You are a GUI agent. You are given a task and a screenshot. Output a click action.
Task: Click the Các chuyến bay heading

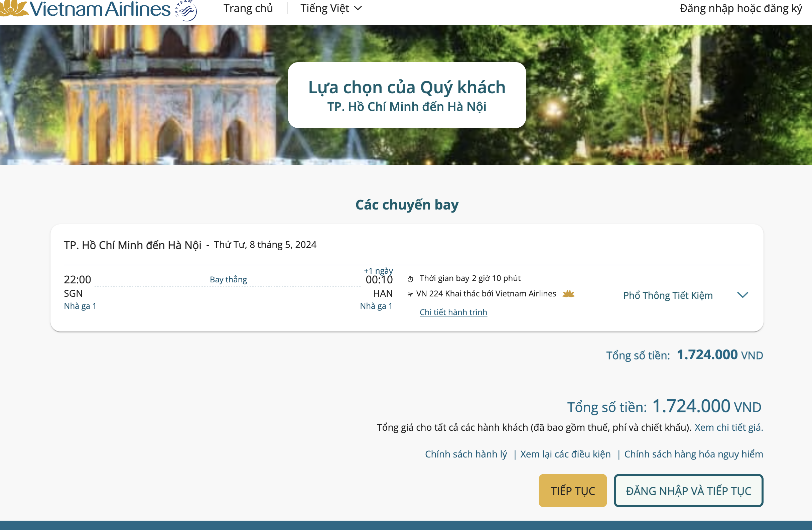407,205
